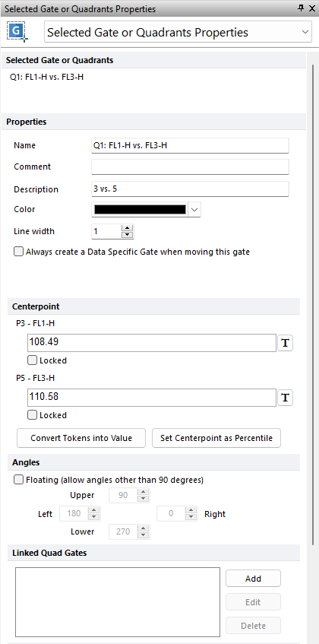Open the Selected Gate or Quadrants Properties dropdown
The image size is (319, 644).
coord(178,32)
